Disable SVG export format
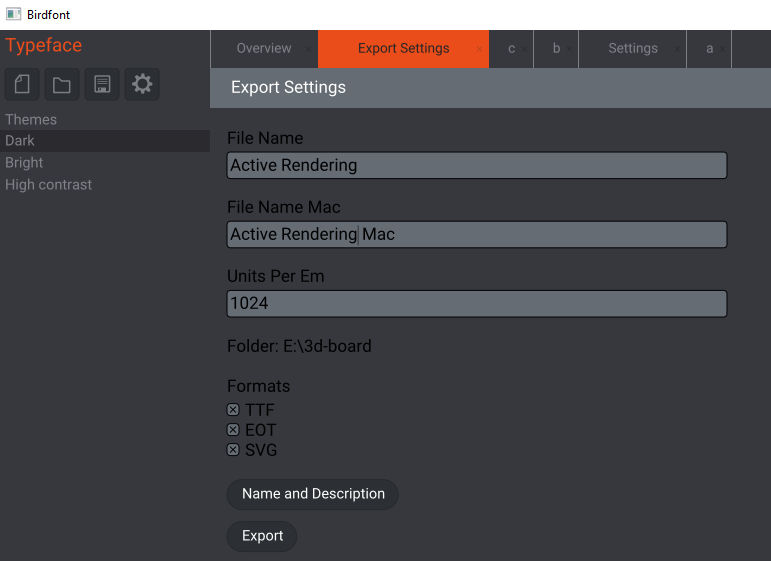The height and width of the screenshot is (561, 771). click(233, 450)
